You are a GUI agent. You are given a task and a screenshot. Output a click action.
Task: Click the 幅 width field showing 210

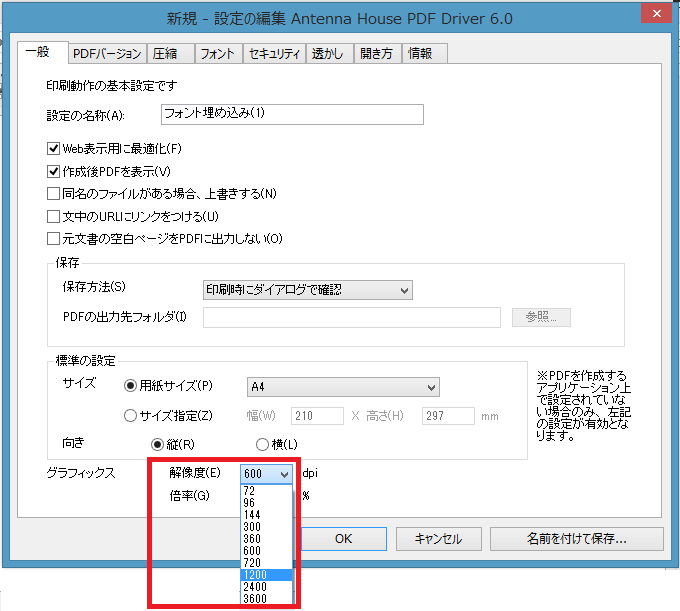(x=317, y=416)
